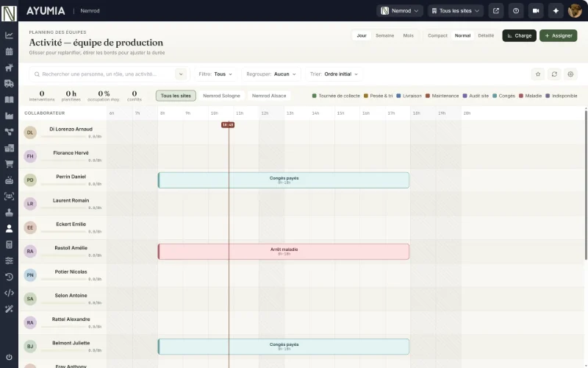Toggle Indisponible legend filter

(x=562, y=96)
